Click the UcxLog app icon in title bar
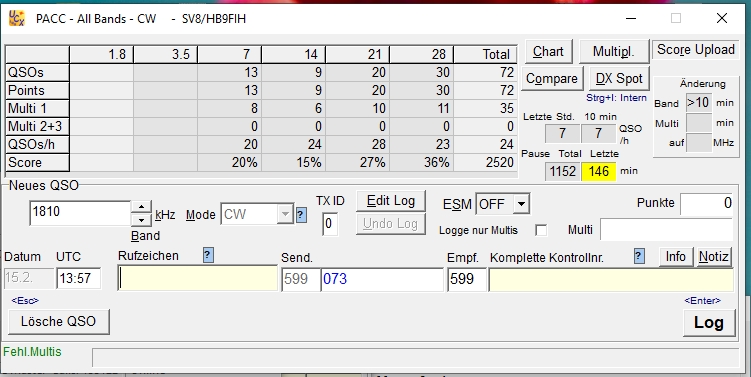This screenshot has width=751, height=377. click(17, 19)
